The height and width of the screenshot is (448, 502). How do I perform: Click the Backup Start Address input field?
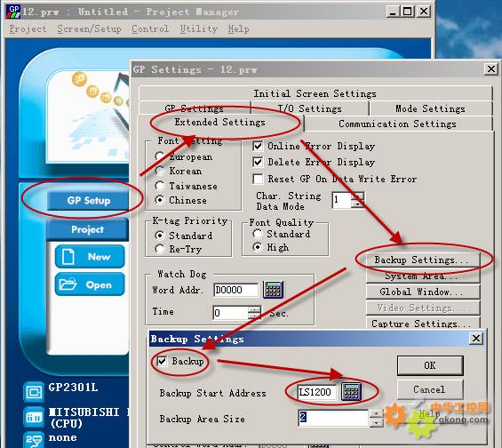(317, 392)
